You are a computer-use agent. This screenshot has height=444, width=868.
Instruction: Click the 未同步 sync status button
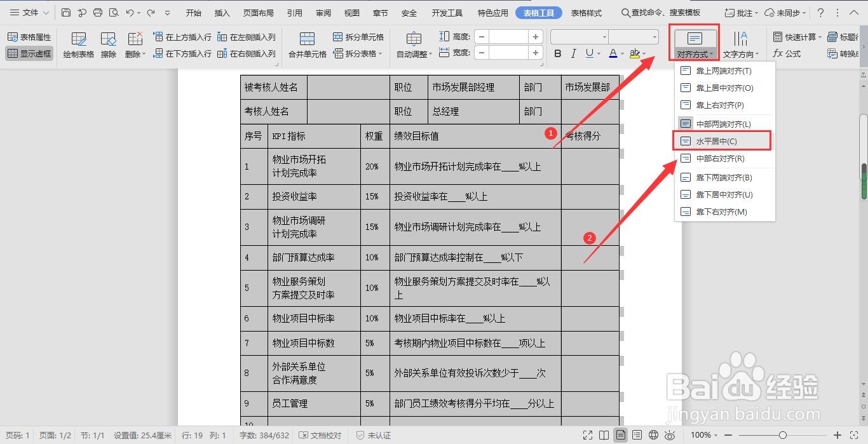[x=785, y=13]
